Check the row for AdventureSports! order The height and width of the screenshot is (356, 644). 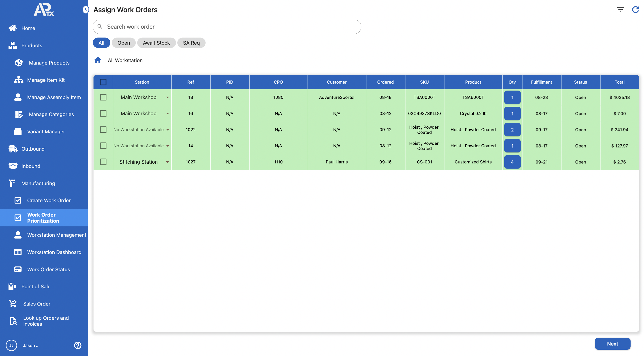(x=103, y=97)
